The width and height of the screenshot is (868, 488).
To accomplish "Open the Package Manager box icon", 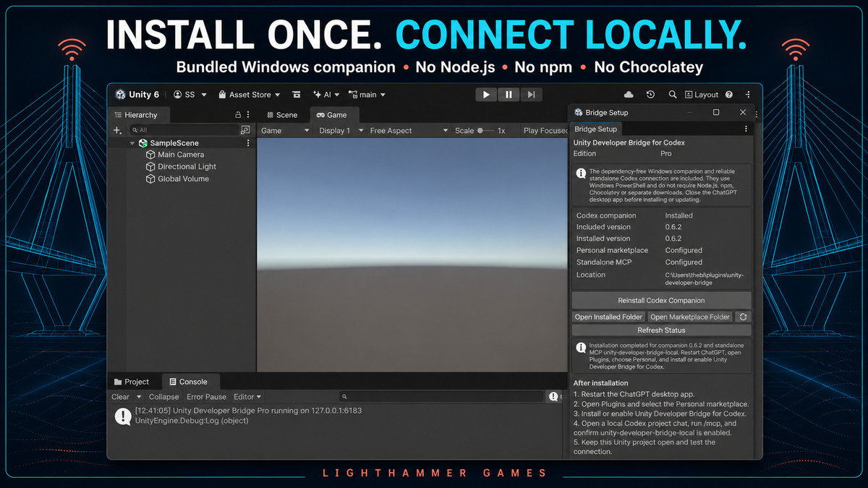I will tap(296, 95).
